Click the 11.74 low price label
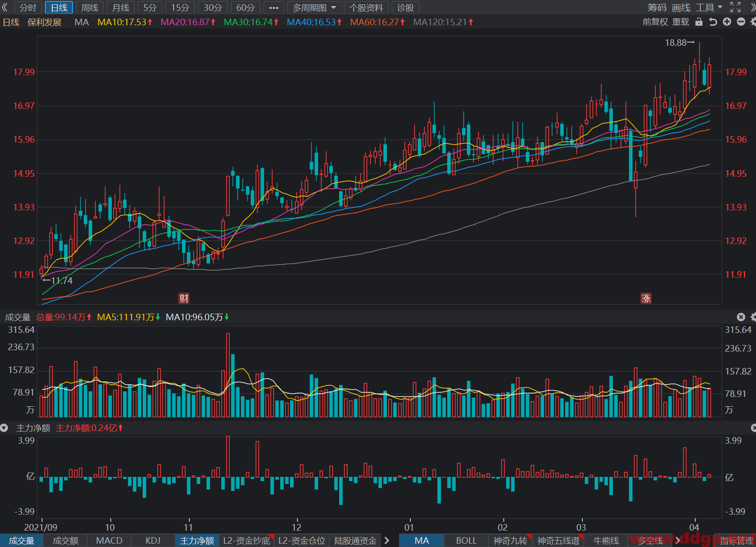Viewport: 756px width, 547px height. point(58,281)
